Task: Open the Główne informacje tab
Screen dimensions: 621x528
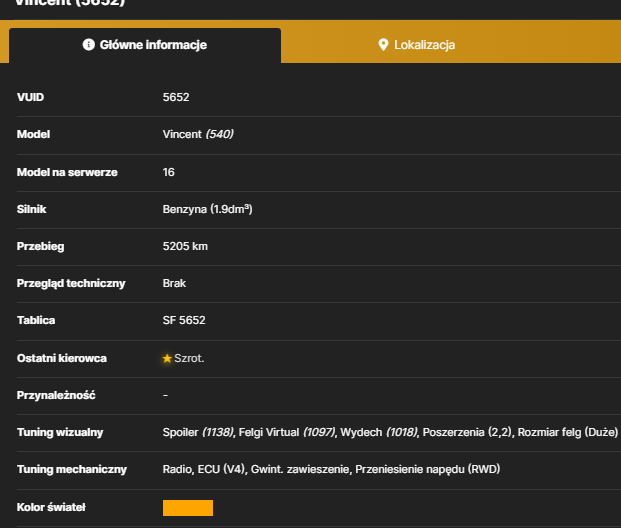Action: pyautogui.click(x=145, y=45)
